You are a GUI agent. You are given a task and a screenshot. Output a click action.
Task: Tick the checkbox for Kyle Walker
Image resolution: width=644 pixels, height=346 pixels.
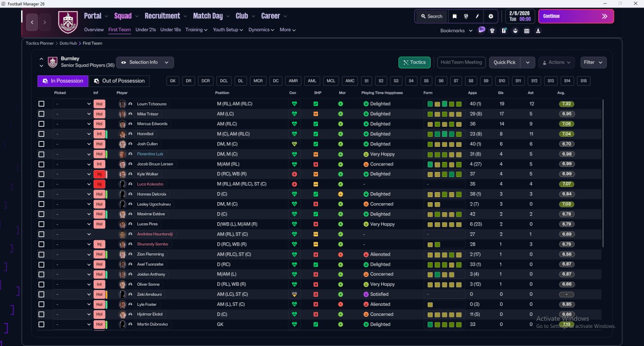click(x=41, y=174)
